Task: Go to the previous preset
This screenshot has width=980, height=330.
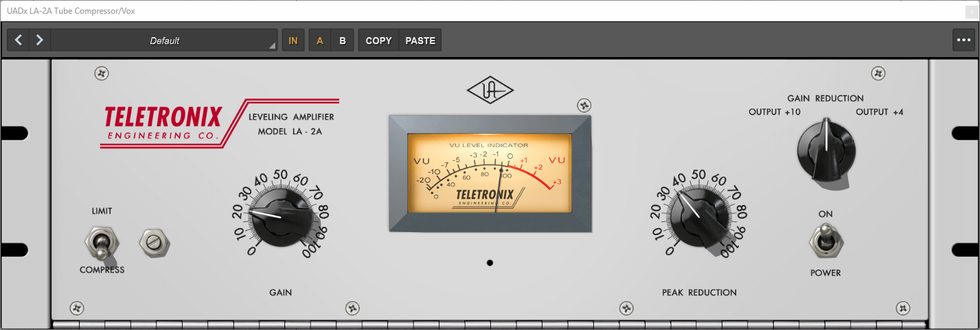Action: pyautogui.click(x=19, y=41)
